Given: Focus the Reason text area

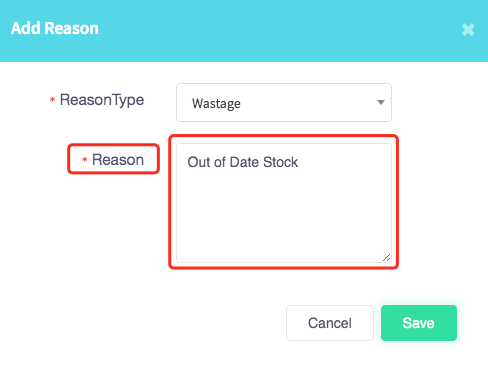Looking at the screenshot, I should [x=284, y=203].
